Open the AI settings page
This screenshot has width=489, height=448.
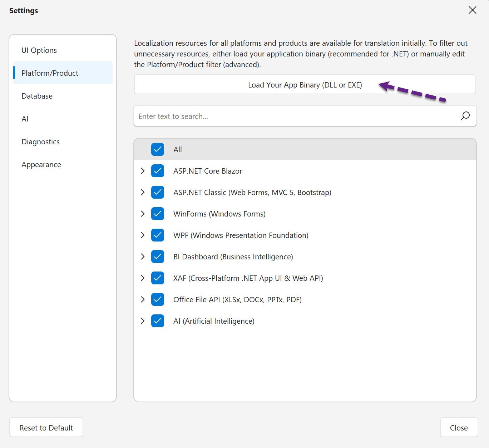(x=63, y=119)
